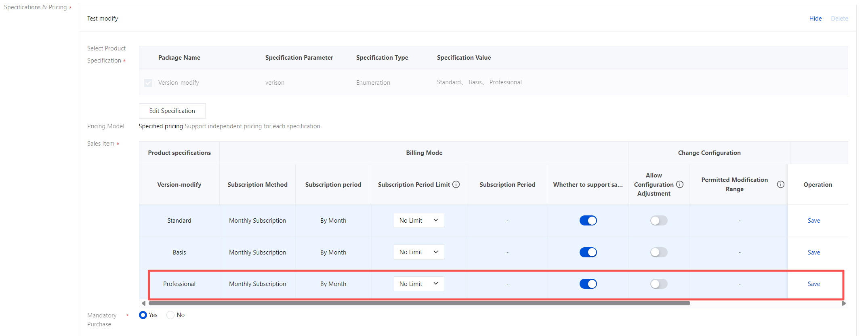The height and width of the screenshot is (336, 868).
Task: Click the Edit Specification button
Action: tap(172, 111)
